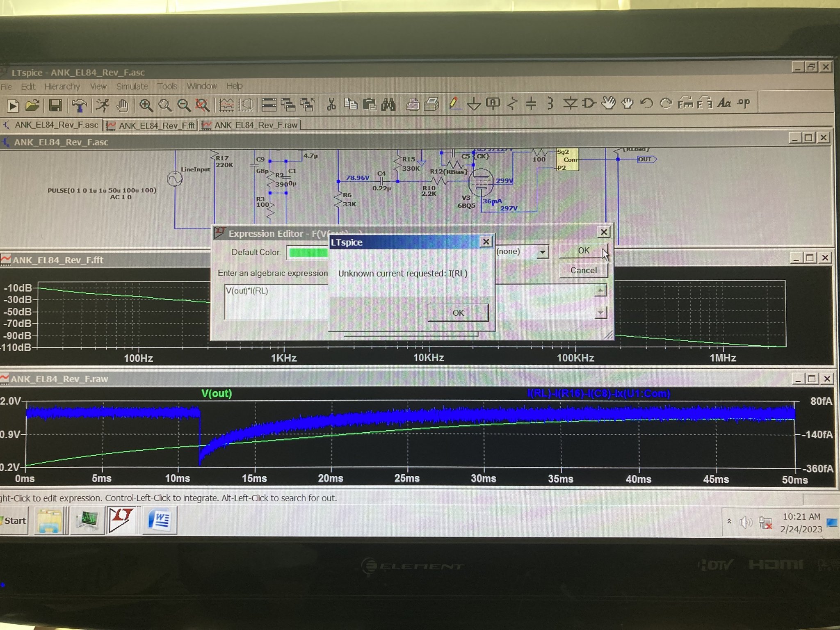
Task: Open the File menu
Action: click(x=7, y=87)
